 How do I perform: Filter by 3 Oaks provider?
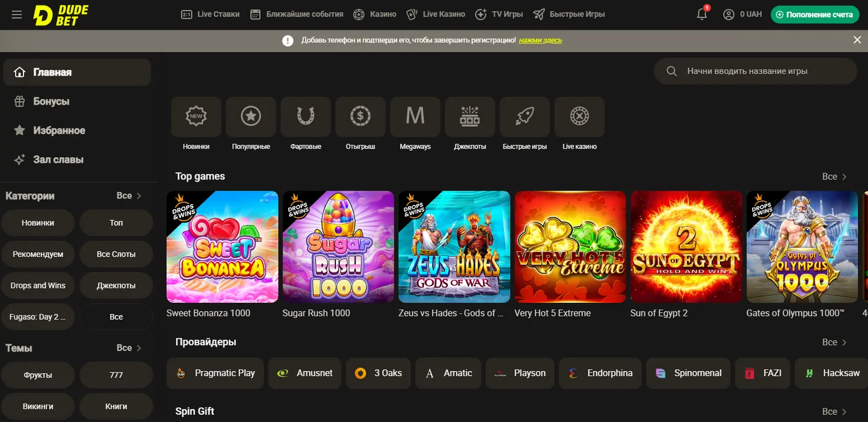[378, 373]
